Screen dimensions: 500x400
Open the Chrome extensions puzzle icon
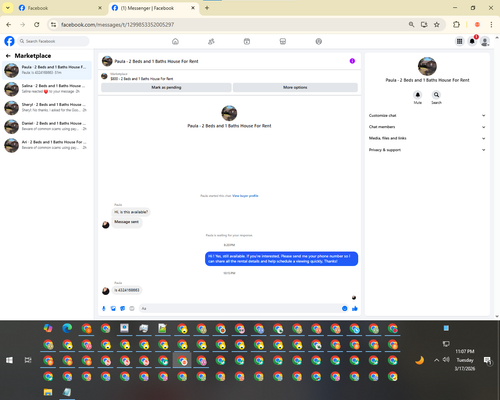point(456,24)
